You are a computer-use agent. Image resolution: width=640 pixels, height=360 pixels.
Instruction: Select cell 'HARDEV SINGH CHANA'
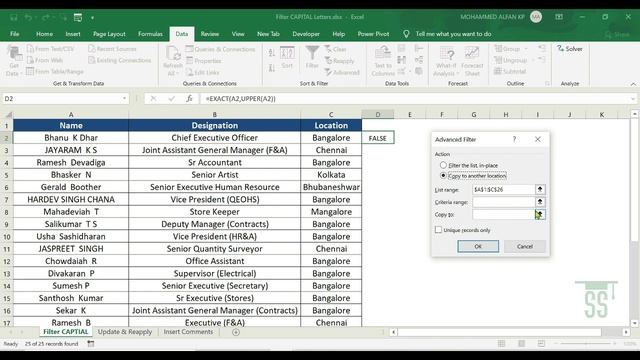coord(71,199)
